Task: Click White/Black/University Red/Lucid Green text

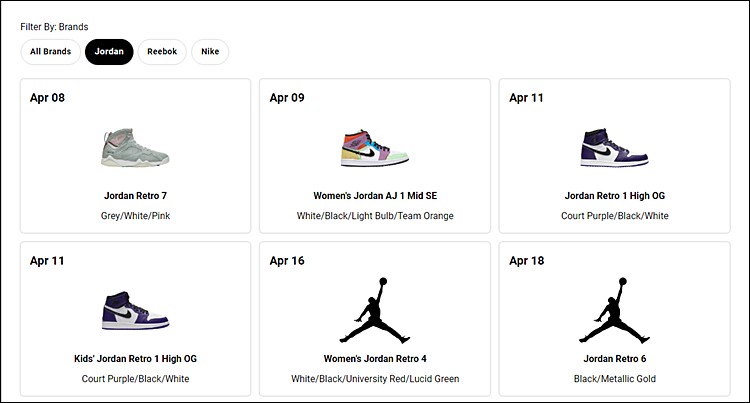Action: coord(375,379)
